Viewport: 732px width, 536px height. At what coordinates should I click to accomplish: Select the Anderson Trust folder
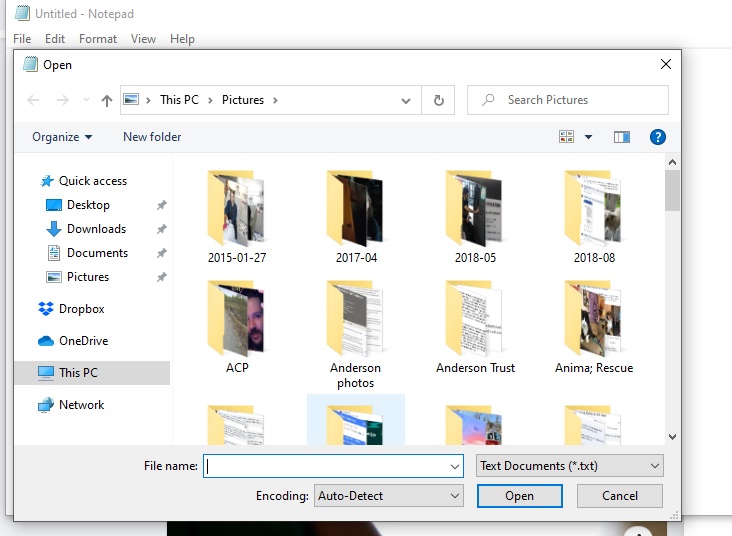point(475,327)
